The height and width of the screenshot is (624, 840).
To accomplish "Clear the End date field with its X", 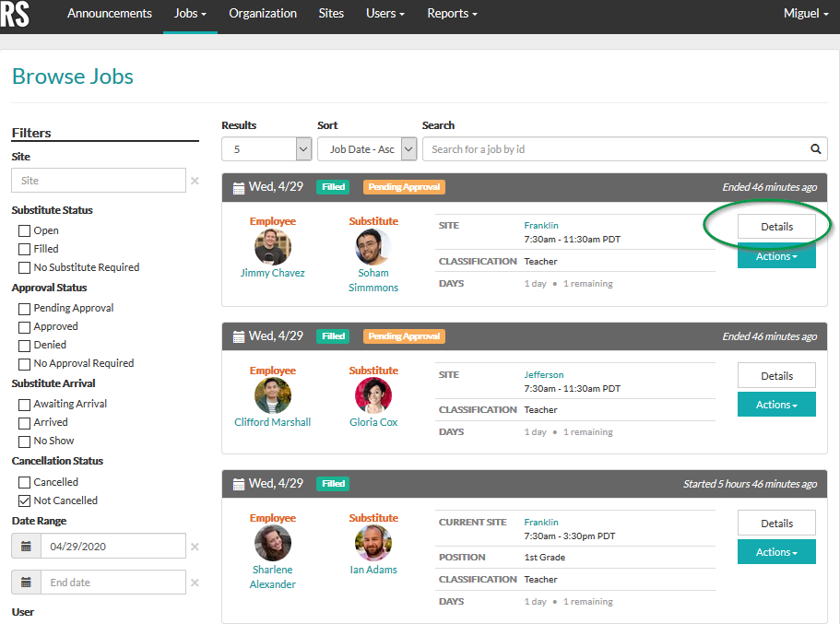I will click(195, 583).
